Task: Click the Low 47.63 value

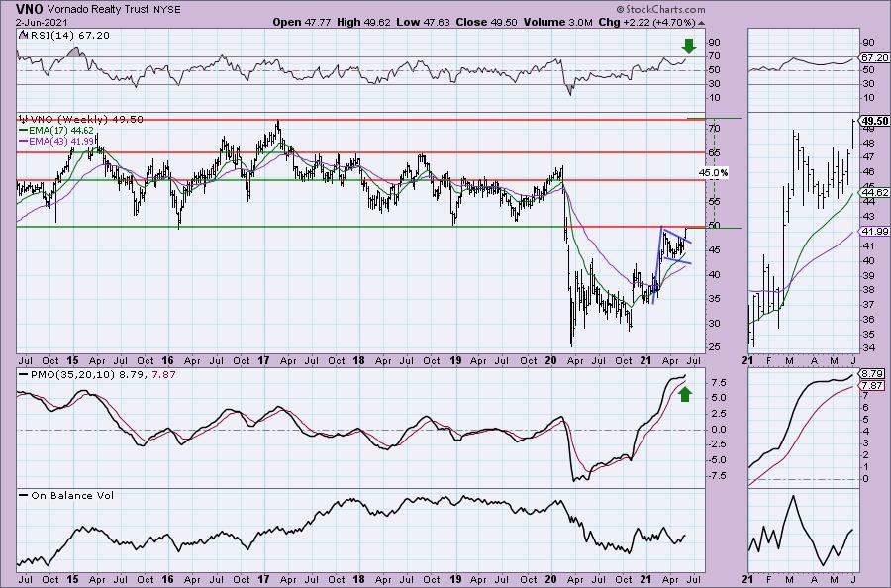Action: point(424,22)
